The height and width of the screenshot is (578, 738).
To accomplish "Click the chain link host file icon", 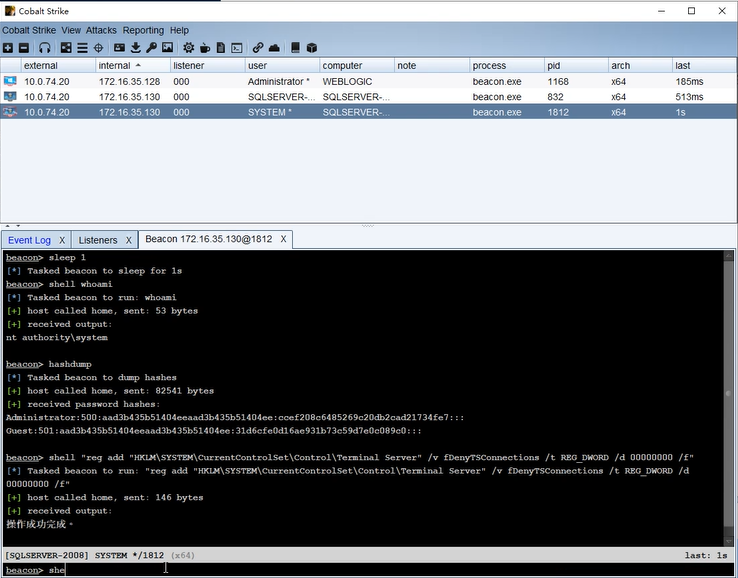I will point(257,48).
